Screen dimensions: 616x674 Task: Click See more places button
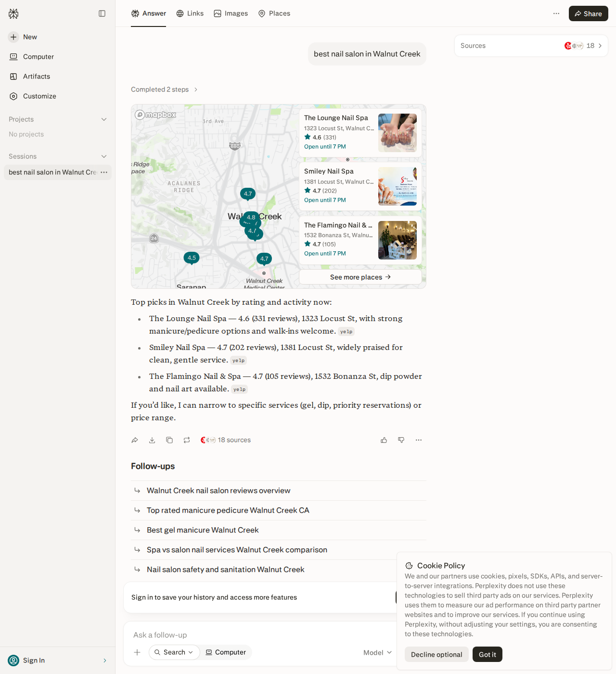360,277
